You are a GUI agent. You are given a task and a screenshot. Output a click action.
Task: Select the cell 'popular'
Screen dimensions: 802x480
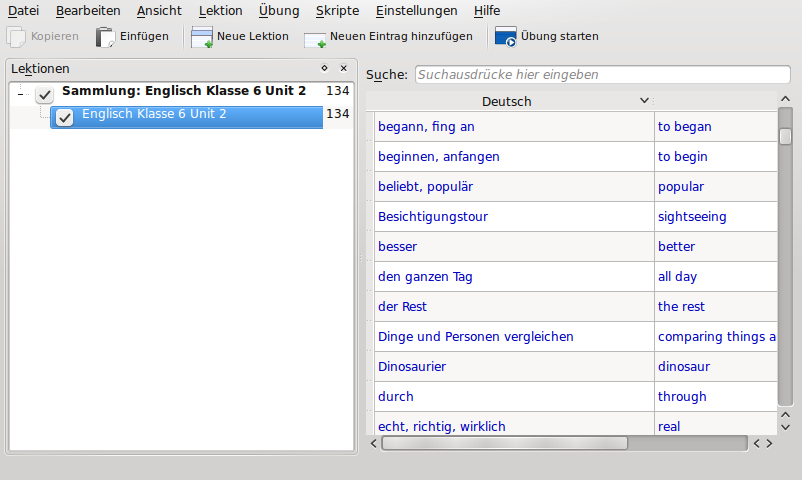(716, 186)
